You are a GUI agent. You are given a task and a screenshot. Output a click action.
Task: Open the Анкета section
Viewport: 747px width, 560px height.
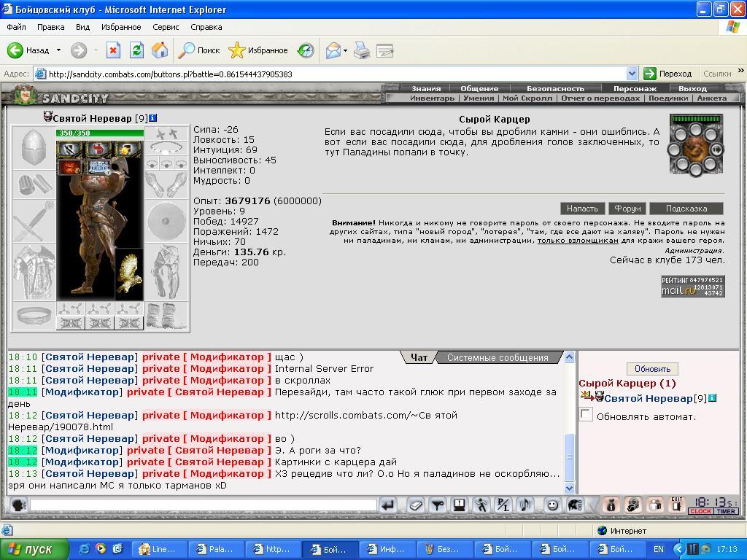[712, 98]
